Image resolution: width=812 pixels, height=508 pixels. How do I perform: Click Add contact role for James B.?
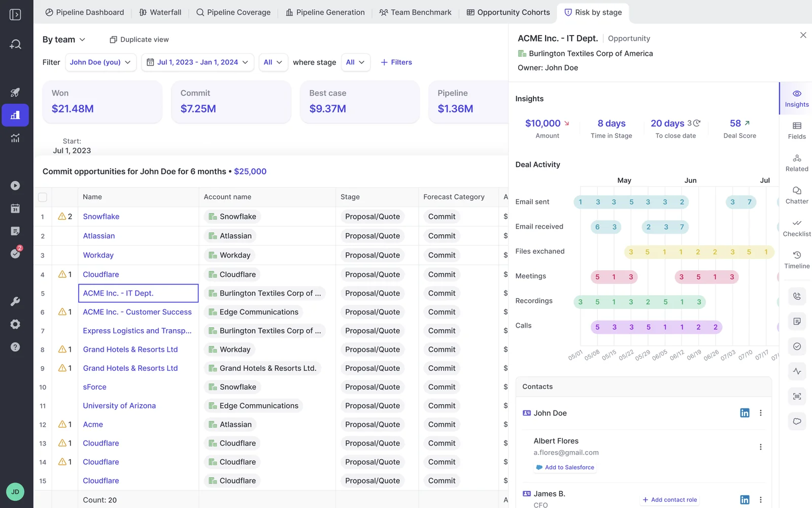click(669, 500)
